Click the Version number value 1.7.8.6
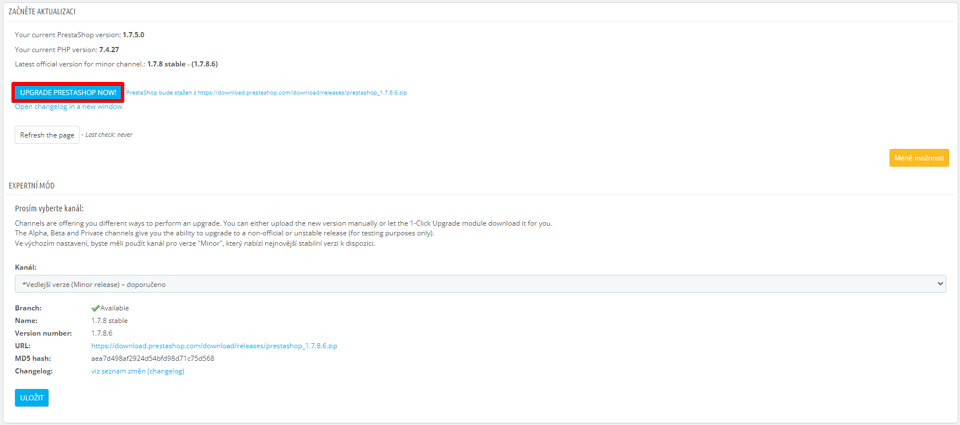This screenshot has width=960, height=425. (104, 333)
